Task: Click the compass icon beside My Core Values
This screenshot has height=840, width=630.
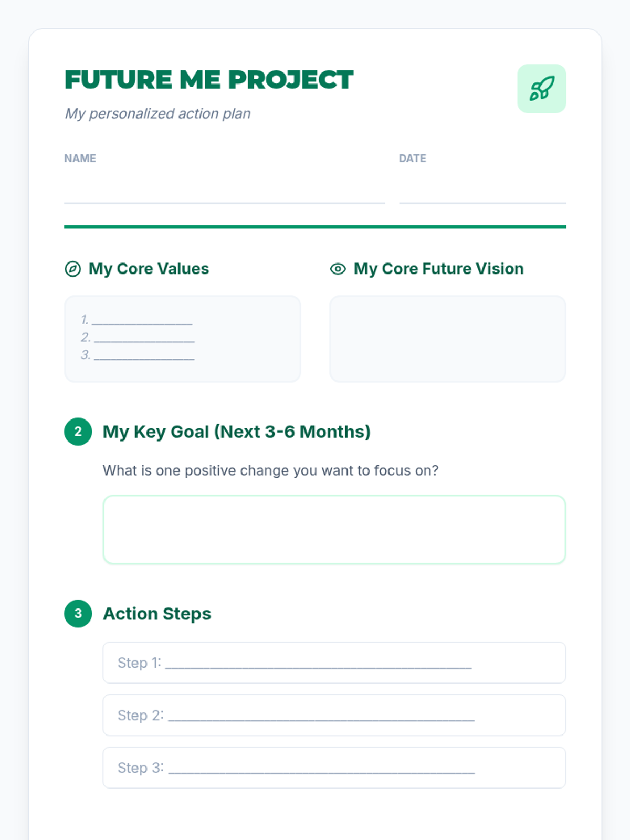Action: pos(72,269)
